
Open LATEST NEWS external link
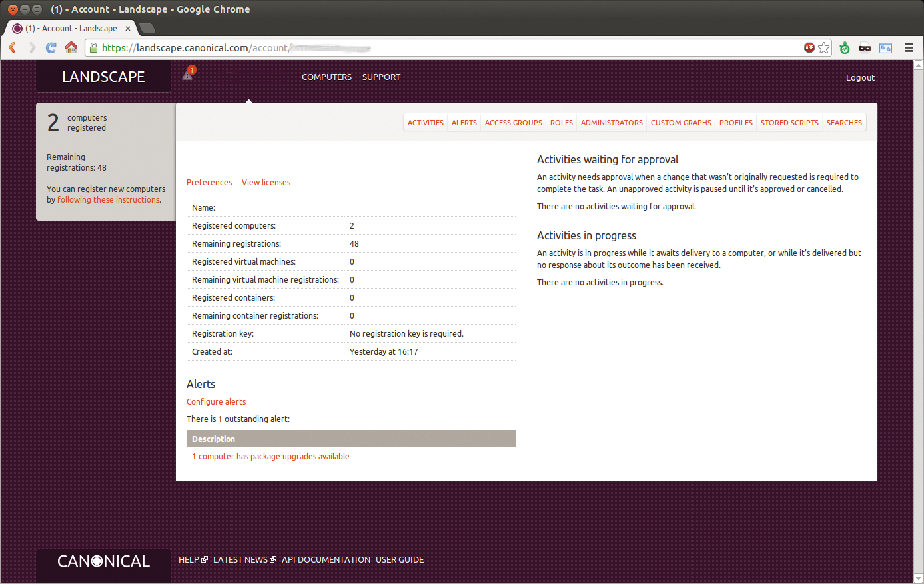tap(240, 559)
